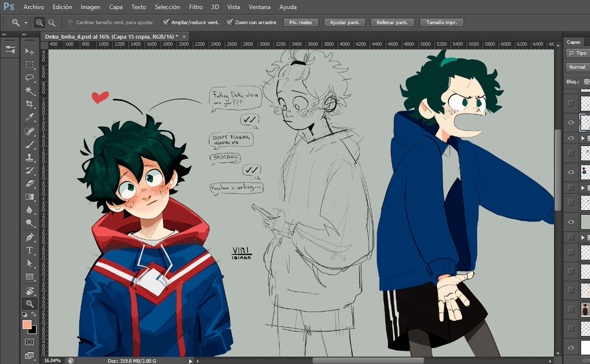Click the Ajustar pant. button
Viewport: 590px width, 364px height.
[x=344, y=23]
